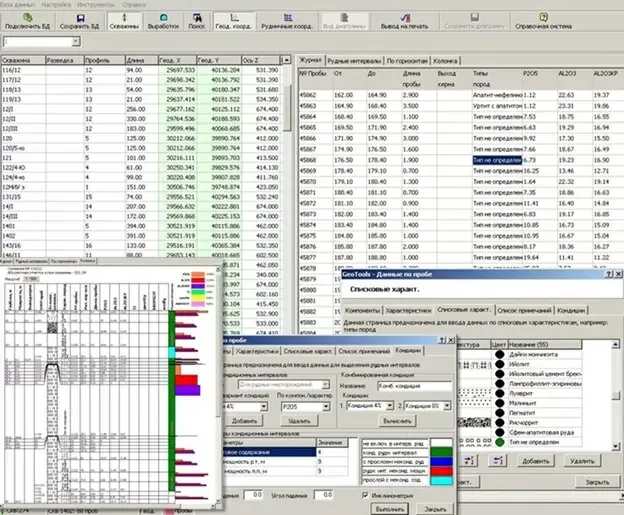
Task: Toggle the Инклинометрия checkbox
Action: (x=365, y=495)
